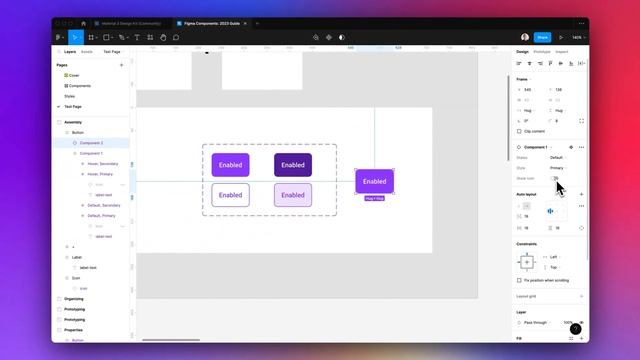Select the Pen tool
640x360 pixels.
pos(122,37)
